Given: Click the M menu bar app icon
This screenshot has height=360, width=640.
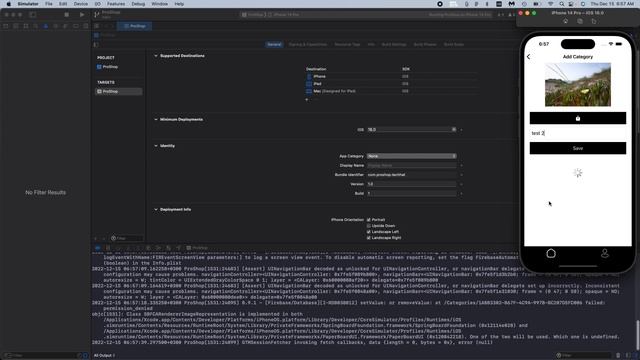Looking at the screenshot, I should tap(511, 4).
